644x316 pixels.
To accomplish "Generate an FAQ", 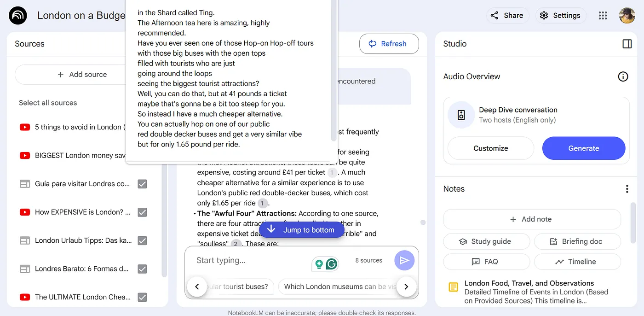I will (x=486, y=262).
